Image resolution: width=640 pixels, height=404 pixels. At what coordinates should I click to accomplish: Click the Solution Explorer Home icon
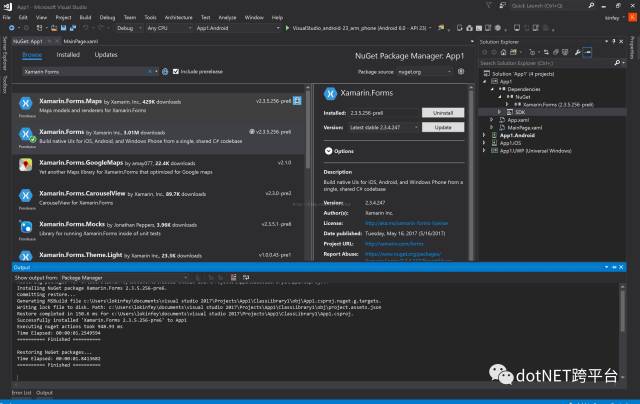click(x=503, y=52)
